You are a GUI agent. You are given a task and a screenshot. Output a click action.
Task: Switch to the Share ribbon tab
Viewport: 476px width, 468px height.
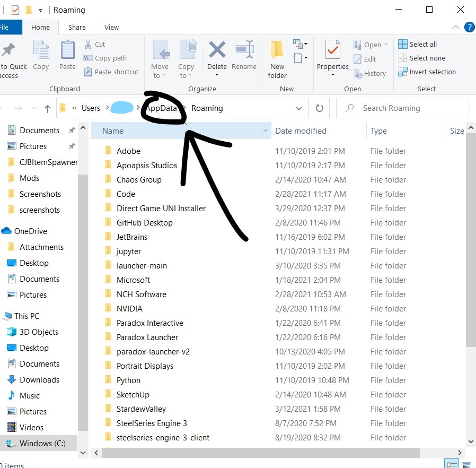pyautogui.click(x=77, y=28)
